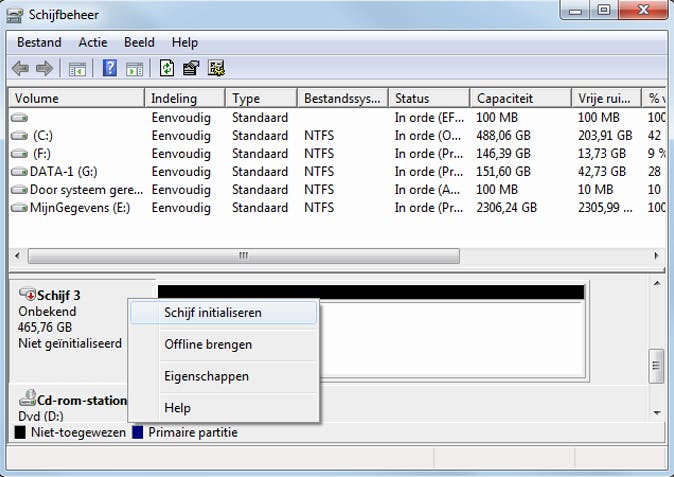
Task: Sort by the Bestandssys... column header
Action: click(x=343, y=98)
